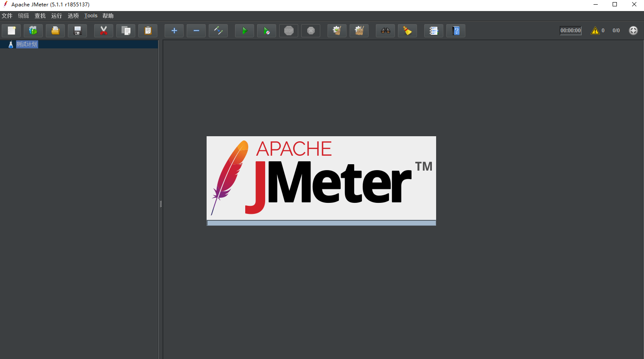Start the test with green play icon
The image size is (644, 359).
pyautogui.click(x=244, y=31)
